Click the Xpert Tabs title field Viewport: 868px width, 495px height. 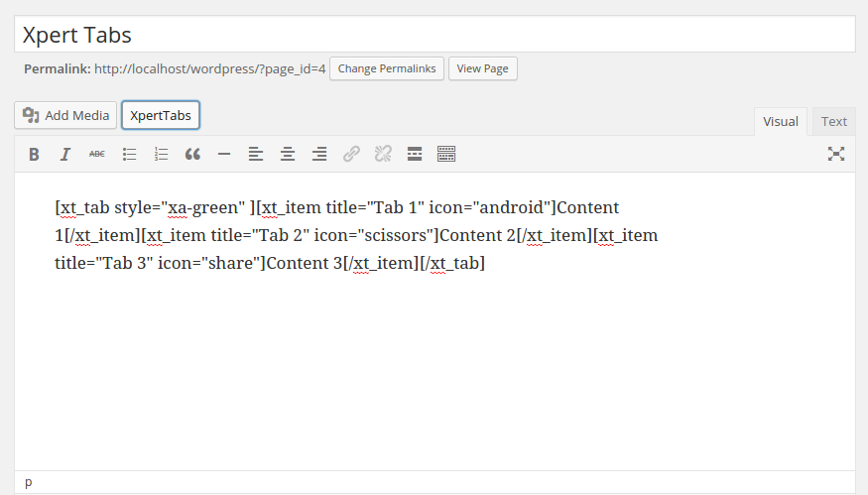(x=434, y=35)
